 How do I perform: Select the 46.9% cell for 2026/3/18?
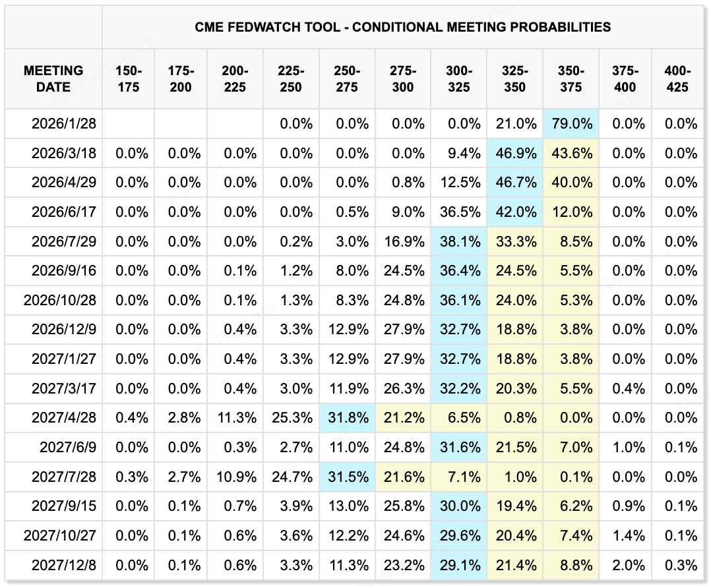point(514,154)
